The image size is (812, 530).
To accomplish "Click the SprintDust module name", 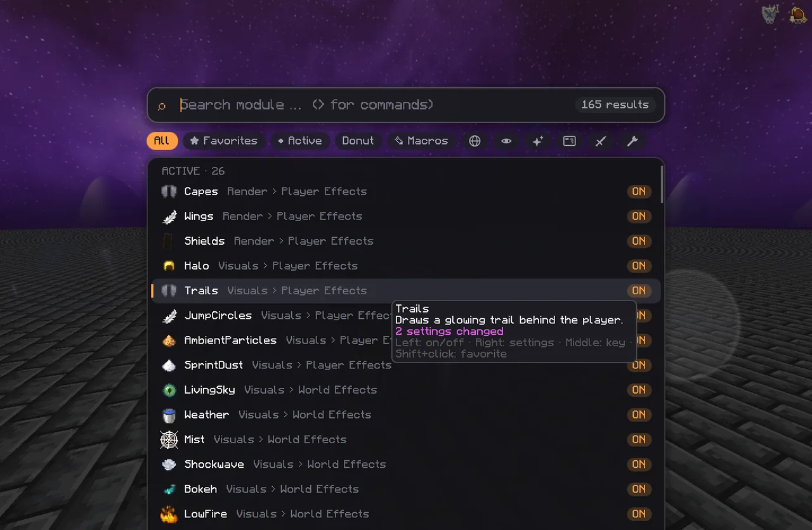I will (x=213, y=365).
